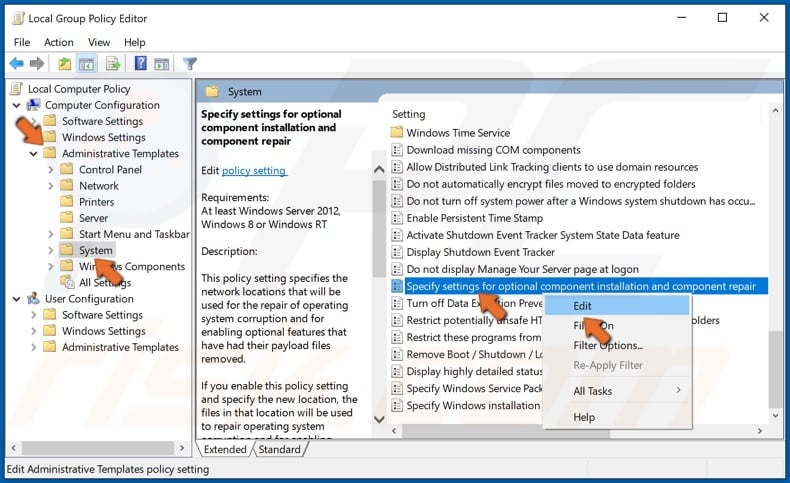The height and width of the screenshot is (483, 790).
Task: Switch to the Standard tab
Action: (279, 449)
